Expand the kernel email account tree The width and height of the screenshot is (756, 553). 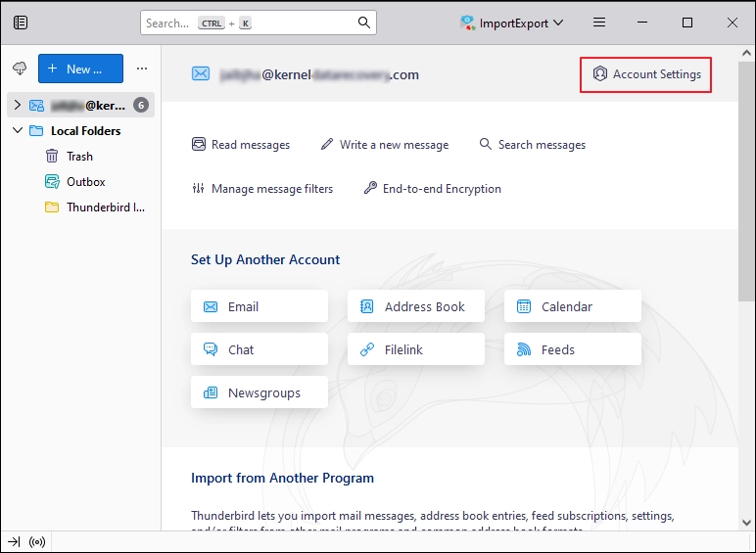(x=18, y=105)
